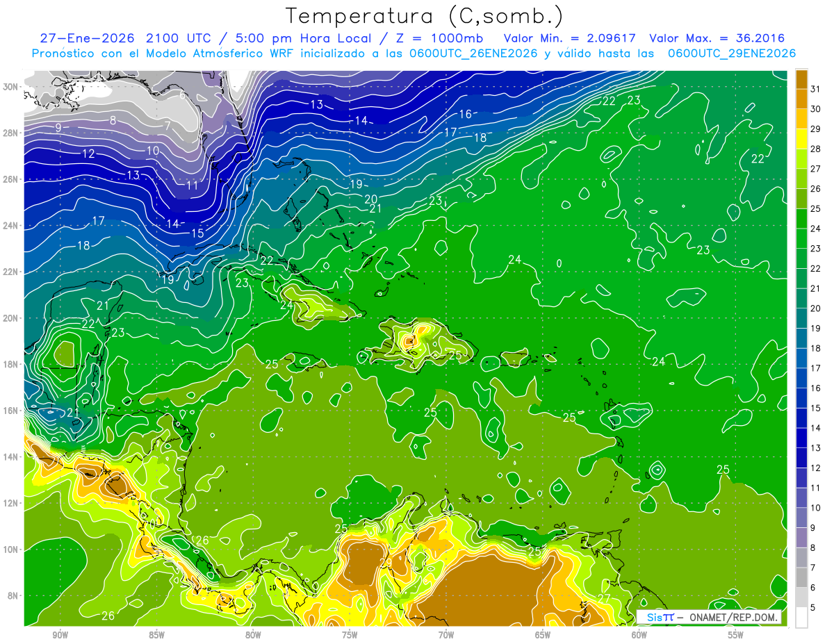Viewport: 834px width, 644px height.
Task: Click the 22N latitude axis label
Action: (x=11, y=272)
